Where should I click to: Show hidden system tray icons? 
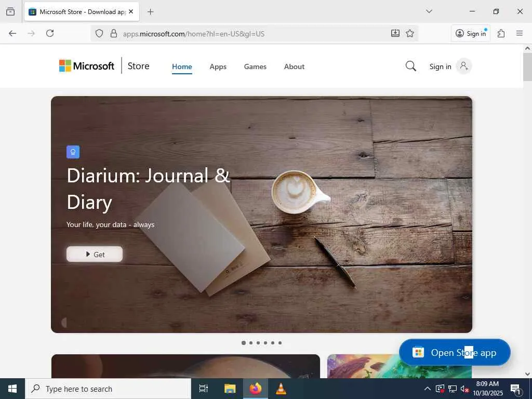point(428,389)
